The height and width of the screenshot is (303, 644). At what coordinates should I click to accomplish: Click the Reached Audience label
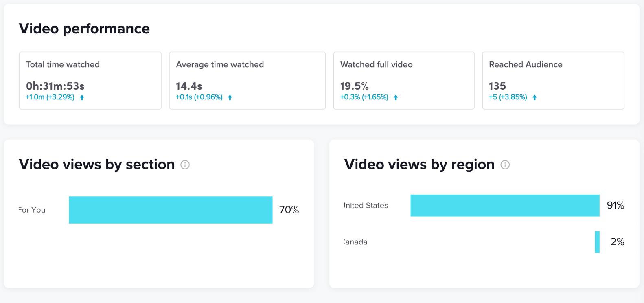click(526, 64)
